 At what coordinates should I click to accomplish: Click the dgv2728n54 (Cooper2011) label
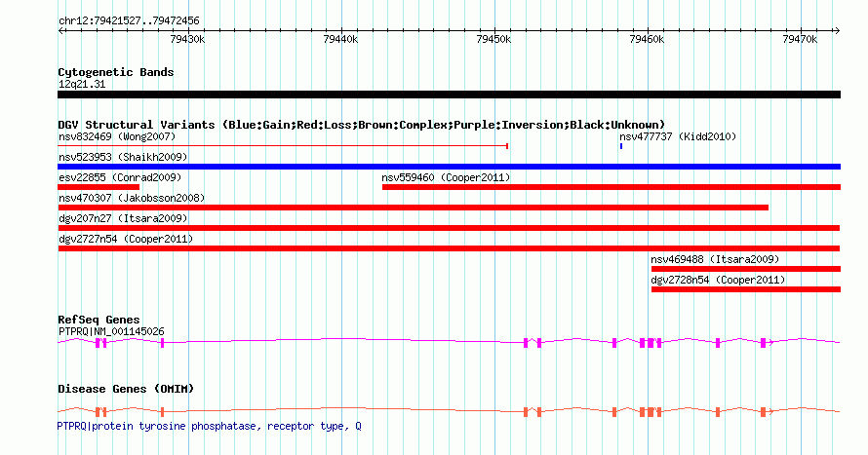(718, 280)
